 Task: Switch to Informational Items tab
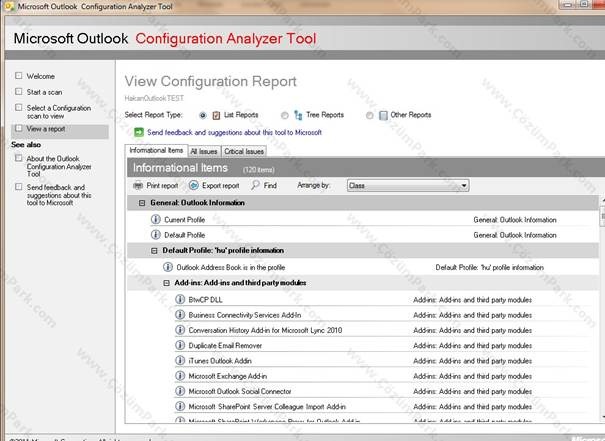[x=156, y=150]
